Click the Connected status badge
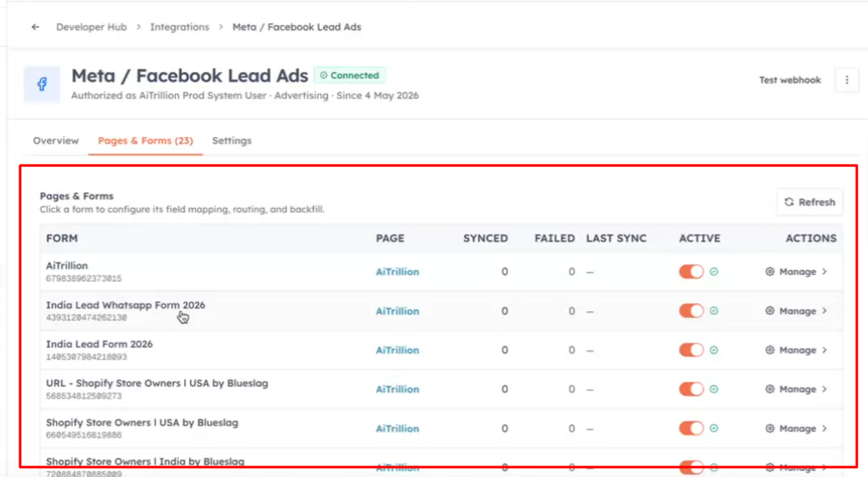This screenshot has width=868, height=477. pyautogui.click(x=349, y=75)
